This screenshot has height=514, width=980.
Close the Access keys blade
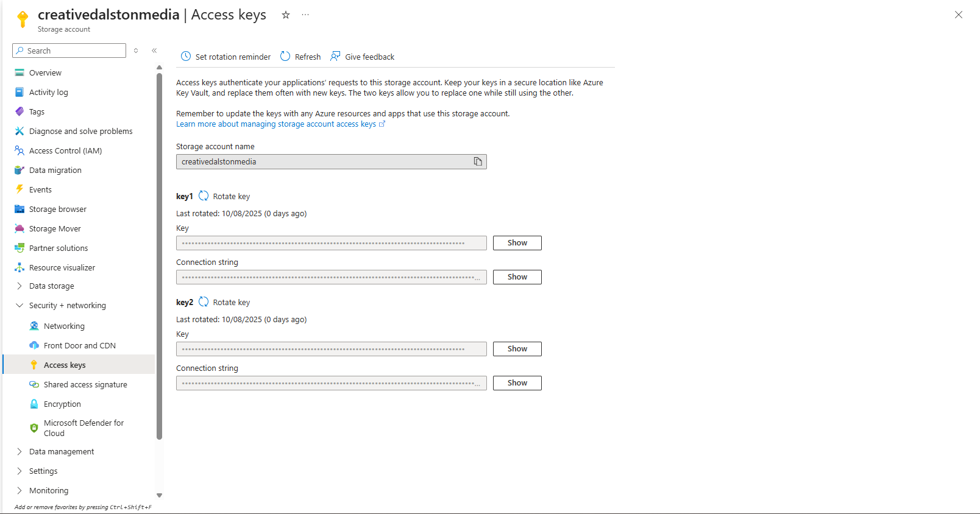coord(959,15)
